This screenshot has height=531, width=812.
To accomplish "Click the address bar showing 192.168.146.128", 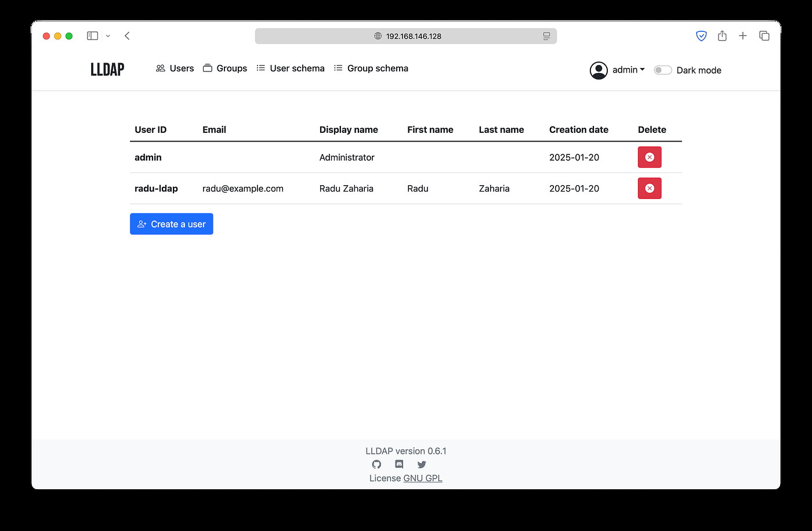I will (406, 36).
